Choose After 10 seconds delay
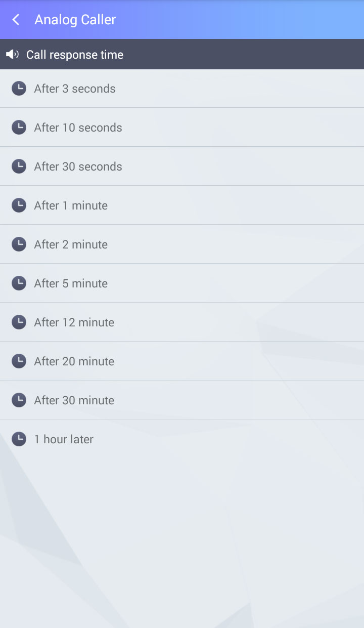 click(78, 128)
